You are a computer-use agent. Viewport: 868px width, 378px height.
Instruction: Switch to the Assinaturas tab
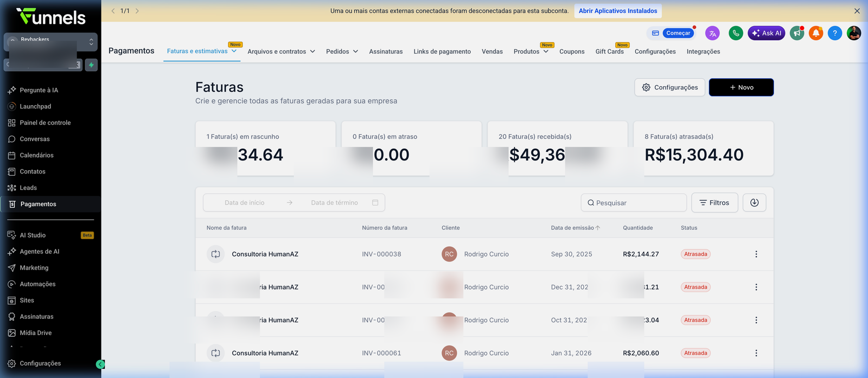click(x=386, y=52)
